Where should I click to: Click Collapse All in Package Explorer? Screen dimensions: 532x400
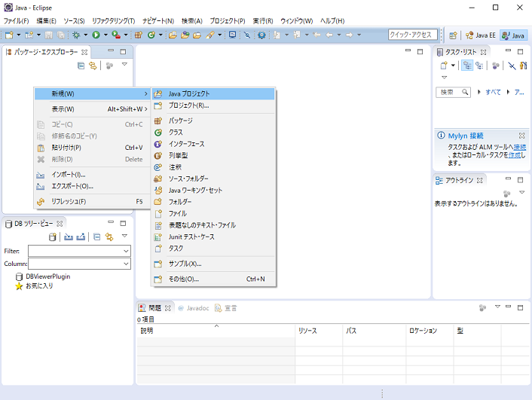click(x=81, y=66)
